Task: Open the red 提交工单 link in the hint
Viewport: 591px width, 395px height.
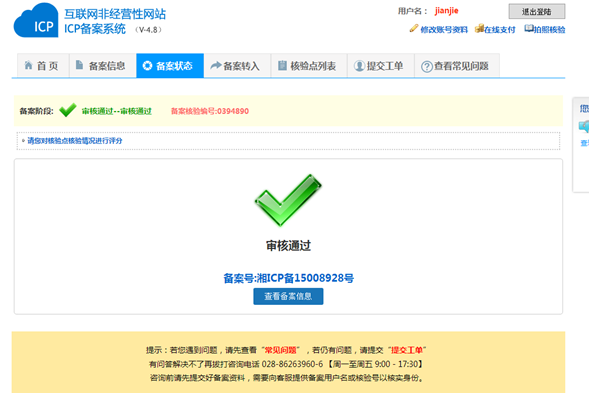Action: [x=407, y=350]
